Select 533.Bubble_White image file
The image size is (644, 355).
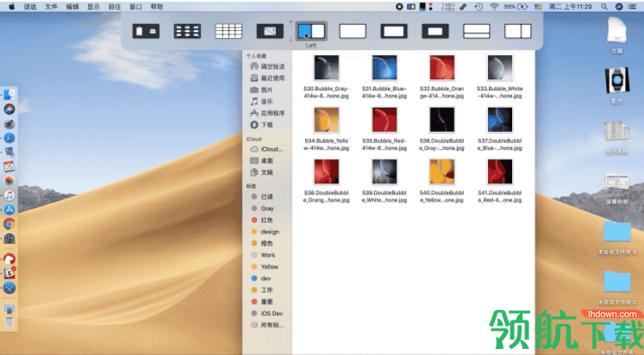pos(499,68)
